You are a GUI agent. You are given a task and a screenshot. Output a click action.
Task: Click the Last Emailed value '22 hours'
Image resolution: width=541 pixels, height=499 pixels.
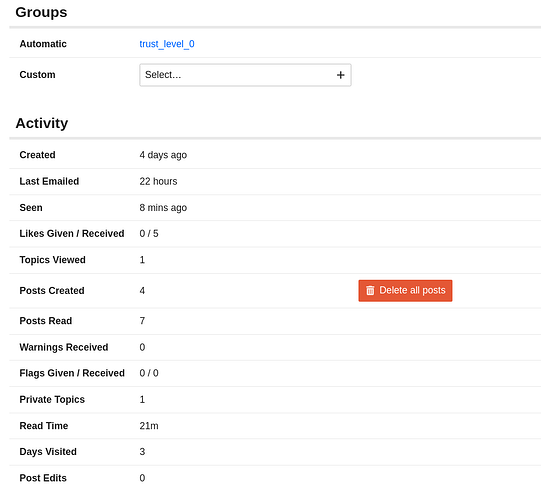pyautogui.click(x=158, y=181)
